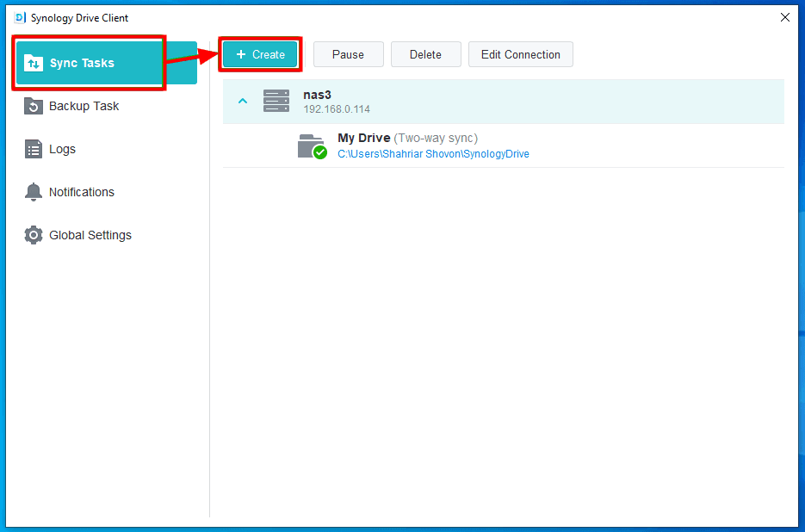The height and width of the screenshot is (532, 805).
Task: Open the Notifications section
Action: 106,192
